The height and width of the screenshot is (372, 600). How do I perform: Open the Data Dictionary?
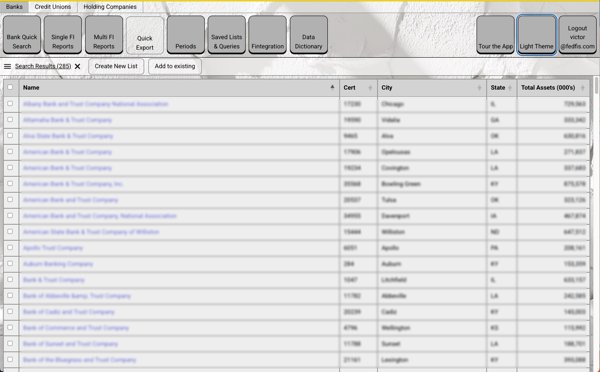[x=308, y=35]
